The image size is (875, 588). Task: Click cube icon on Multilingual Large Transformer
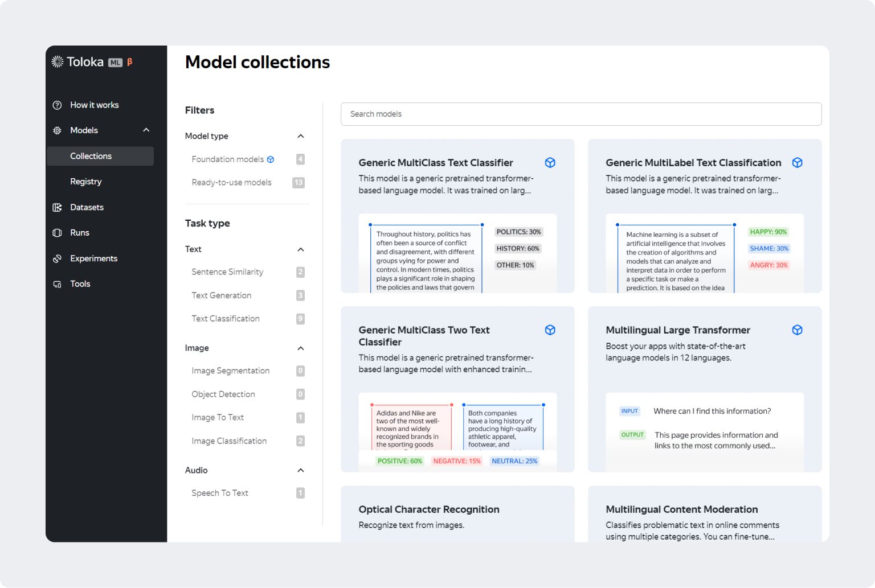pos(798,330)
